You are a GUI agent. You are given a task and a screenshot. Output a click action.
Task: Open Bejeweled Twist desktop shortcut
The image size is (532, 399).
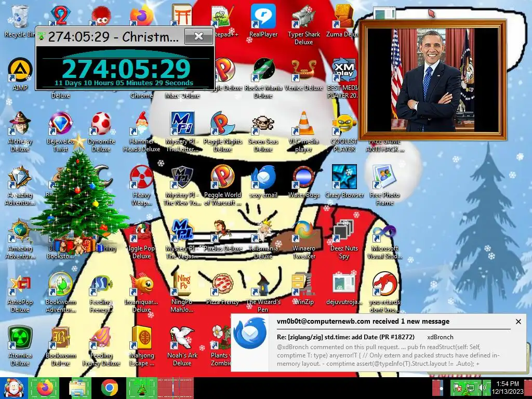coord(60,131)
